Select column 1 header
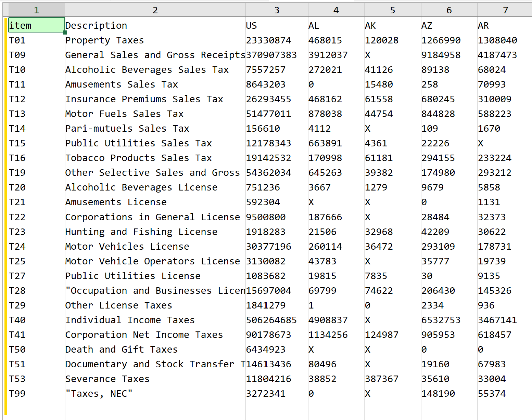Screen dimensions: 532x420 click(x=36, y=10)
